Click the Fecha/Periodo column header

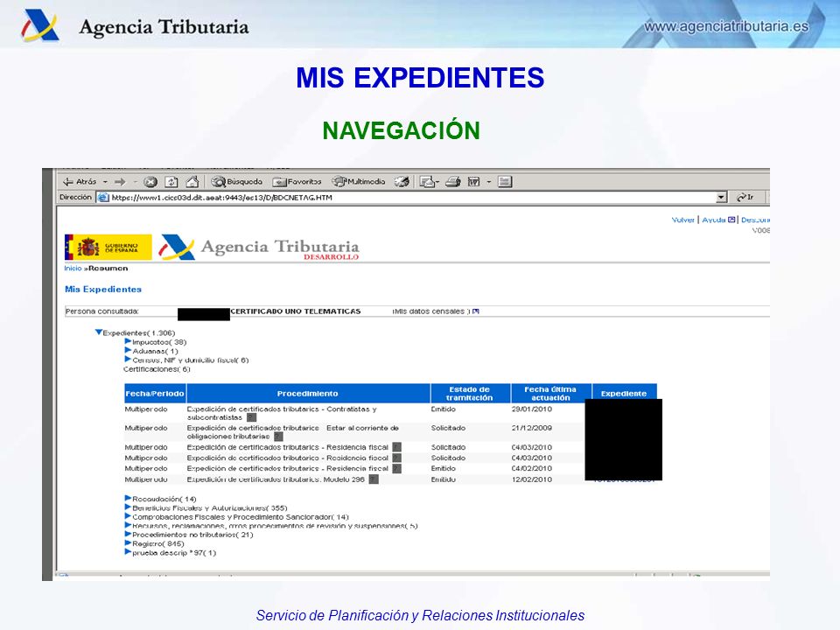pyautogui.click(x=155, y=393)
